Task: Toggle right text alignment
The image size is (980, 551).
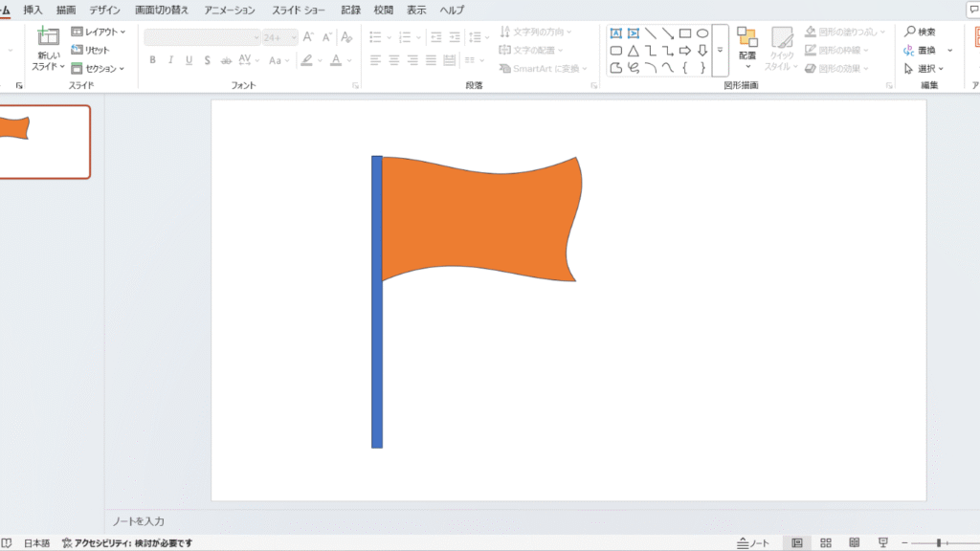Action: coord(412,60)
